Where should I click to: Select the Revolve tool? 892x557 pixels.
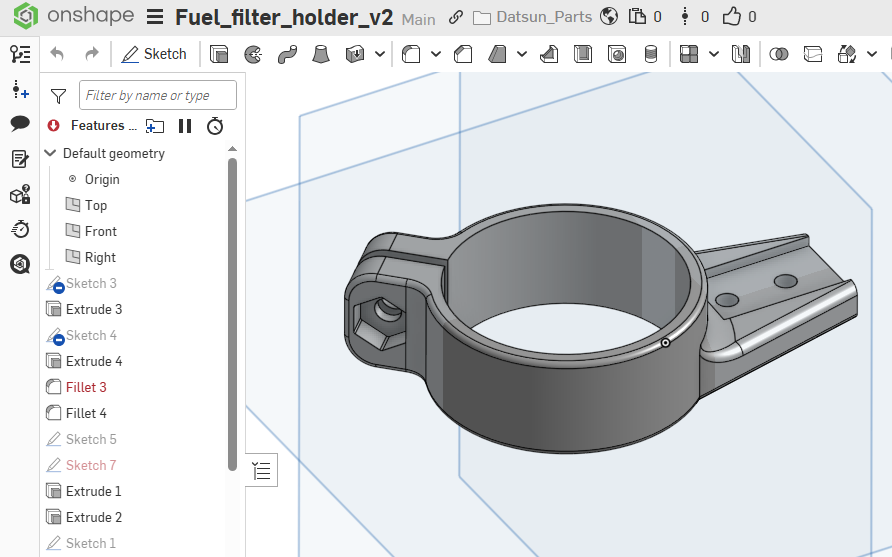tap(253, 54)
